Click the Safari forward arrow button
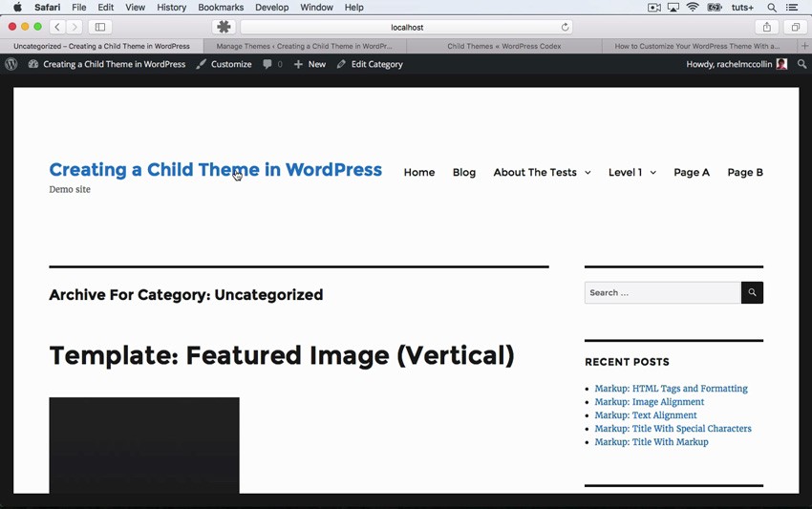 click(75, 27)
